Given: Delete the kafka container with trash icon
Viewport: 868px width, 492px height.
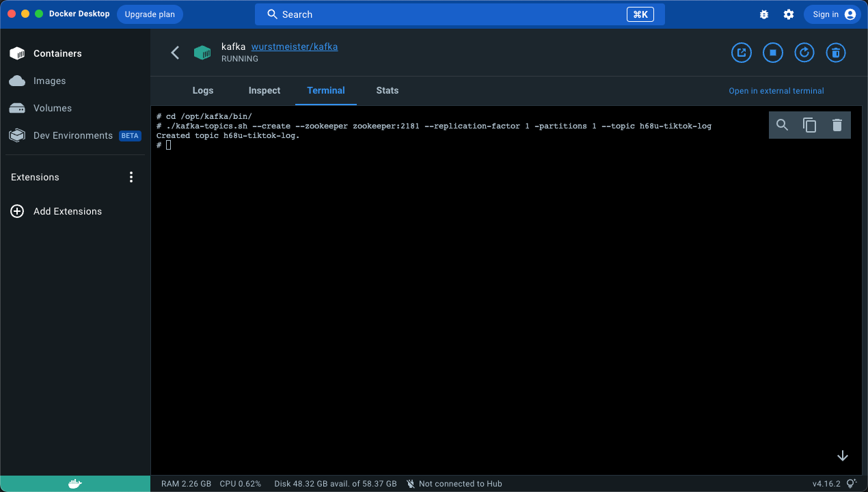Looking at the screenshot, I should (836, 53).
